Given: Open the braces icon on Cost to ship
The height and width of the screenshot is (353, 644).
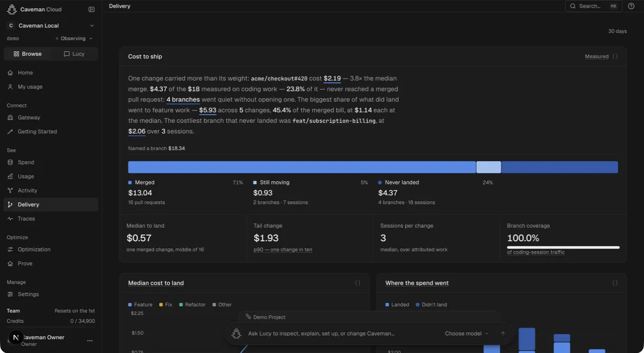Looking at the screenshot, I should click(x=615, y=56).
